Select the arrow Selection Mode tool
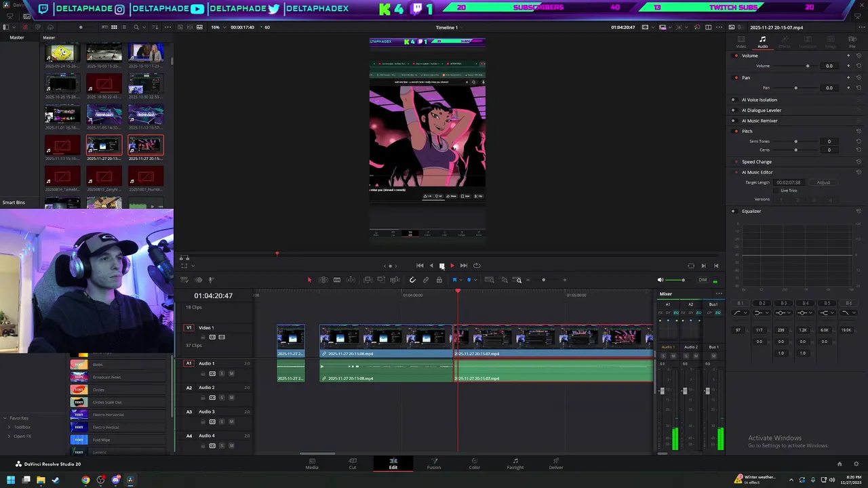 tap(309, 280)
